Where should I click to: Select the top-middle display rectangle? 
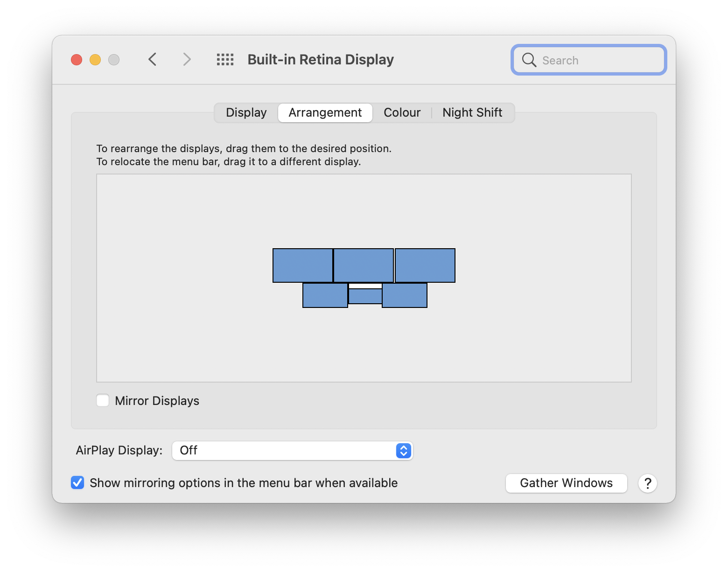[x=364, y=265]
